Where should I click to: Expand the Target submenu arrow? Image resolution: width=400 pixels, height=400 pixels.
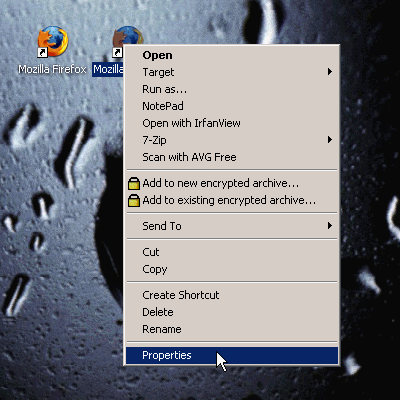tap(330, 72)
